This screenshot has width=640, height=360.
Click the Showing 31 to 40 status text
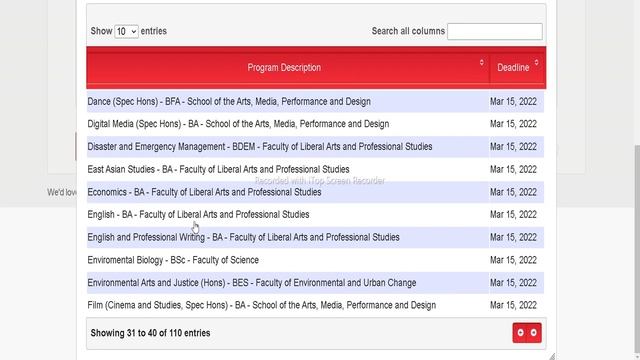point(150,333)
